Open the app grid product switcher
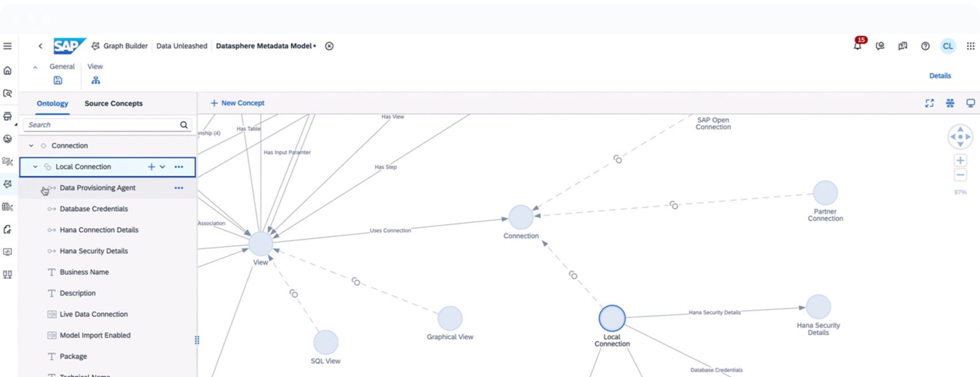Viewport: 980px width, 377px height. (x=970, y=46)
